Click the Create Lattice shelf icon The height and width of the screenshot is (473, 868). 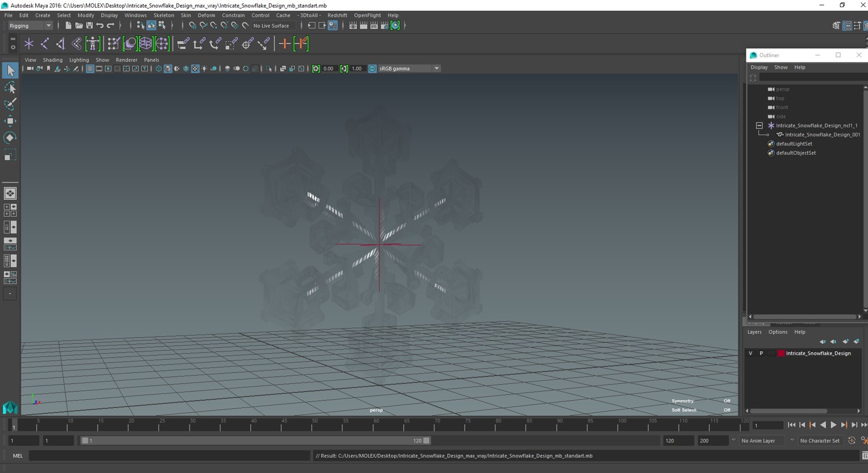[x=146, y=44]
